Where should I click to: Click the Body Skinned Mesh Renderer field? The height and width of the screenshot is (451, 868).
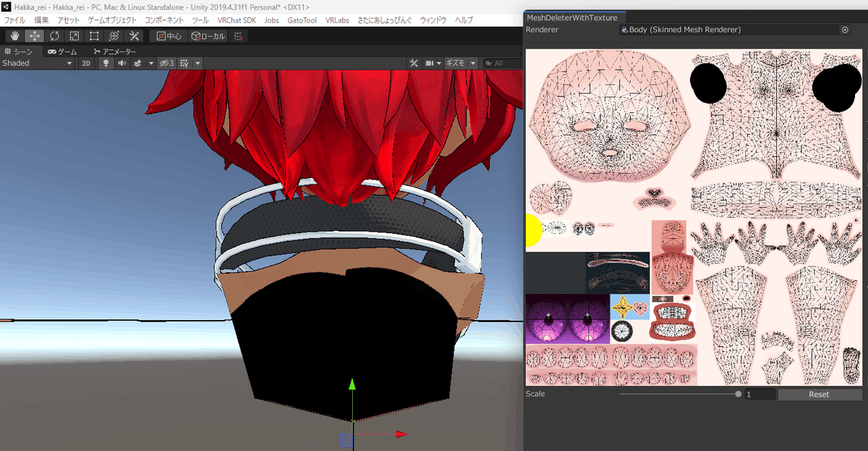click(x=735, y=30)
